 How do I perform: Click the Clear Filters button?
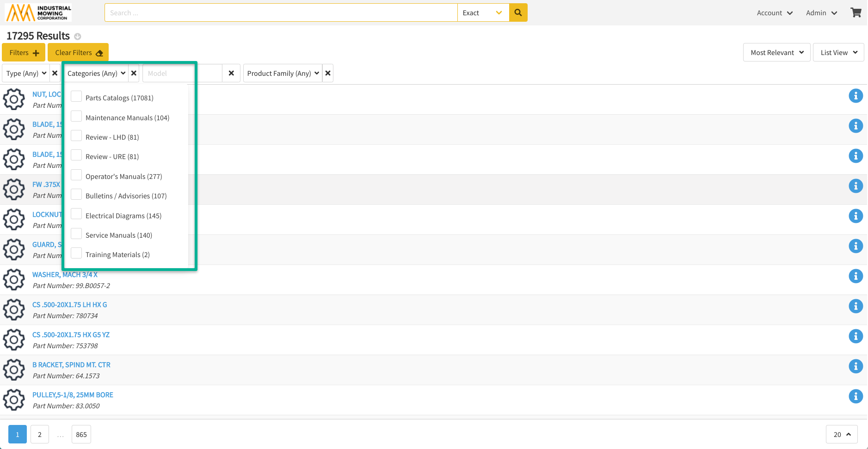[78, 52]
